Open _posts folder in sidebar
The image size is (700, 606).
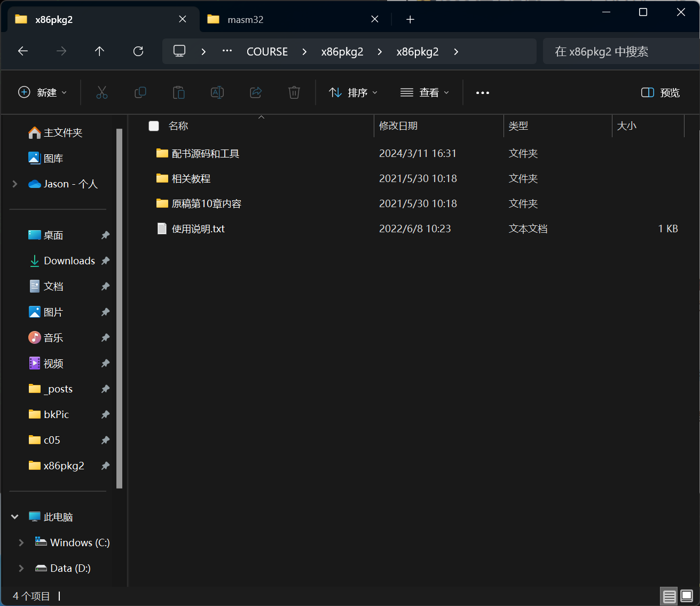pyautogui.click(x=58, y=389)
